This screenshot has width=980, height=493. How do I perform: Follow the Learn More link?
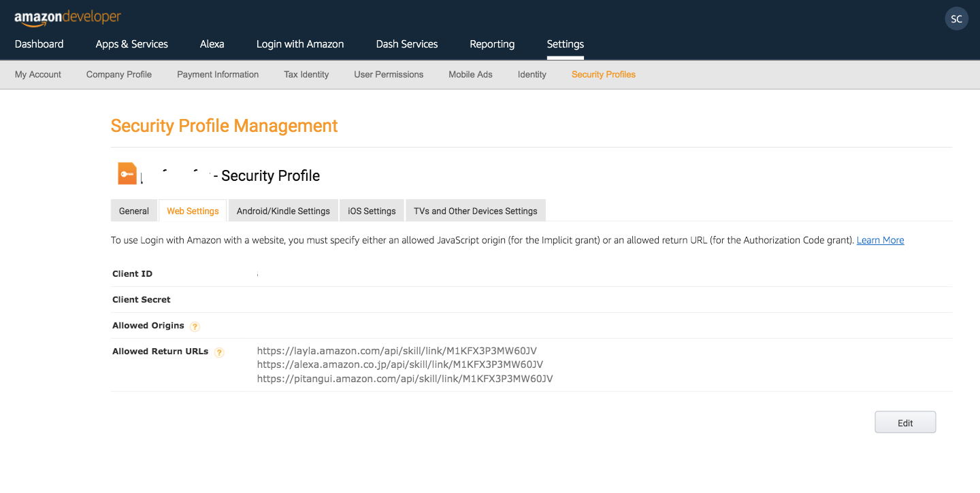coord(880,240)
